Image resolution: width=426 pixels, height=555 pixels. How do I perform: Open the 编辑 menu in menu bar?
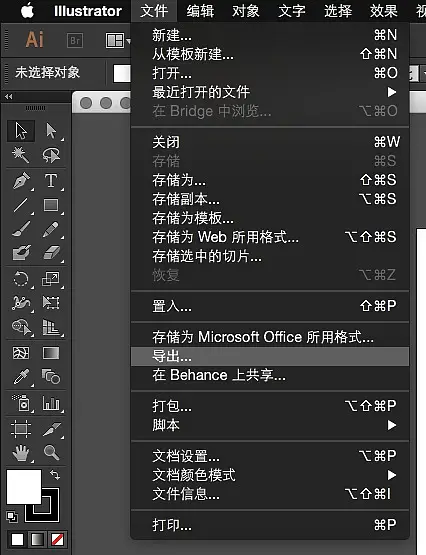tap(200, 11)
